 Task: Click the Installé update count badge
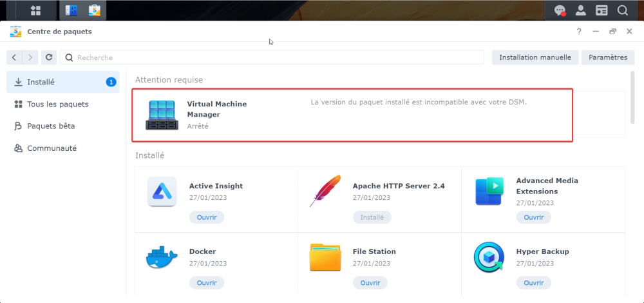coord(111,83)
